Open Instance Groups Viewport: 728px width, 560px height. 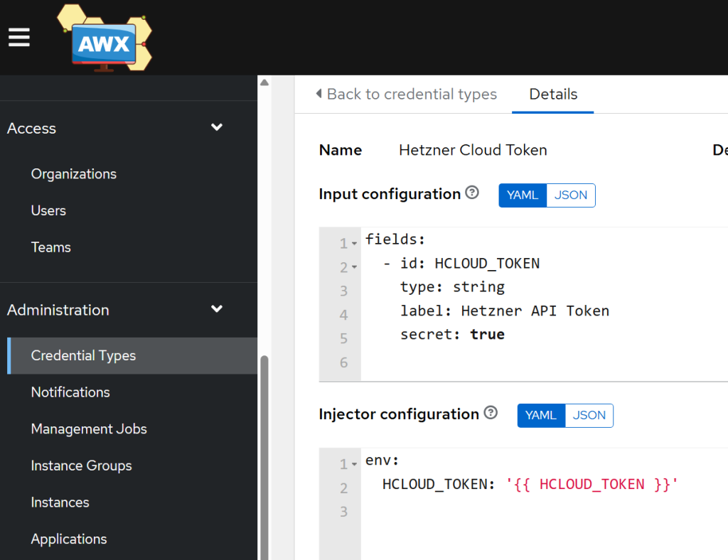click(81, 465)
